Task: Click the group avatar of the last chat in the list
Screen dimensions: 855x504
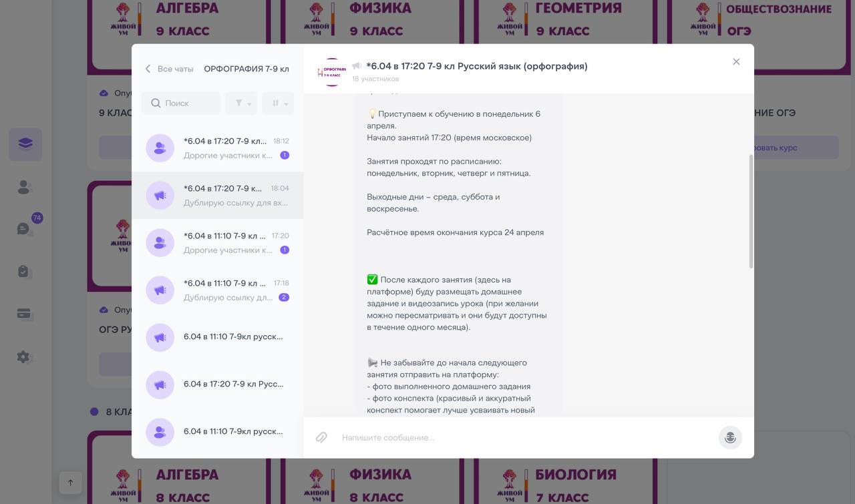Action: (x=160, y=432)
